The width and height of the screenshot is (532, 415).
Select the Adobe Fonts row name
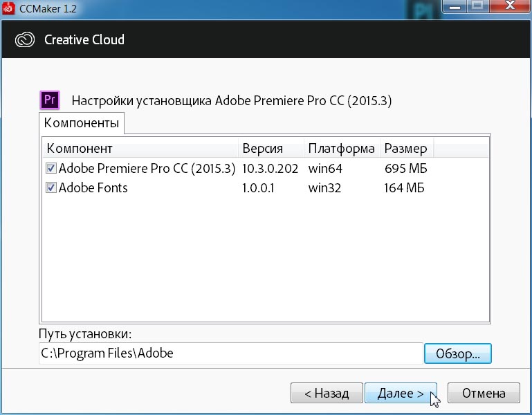click(x=93, y=188)
